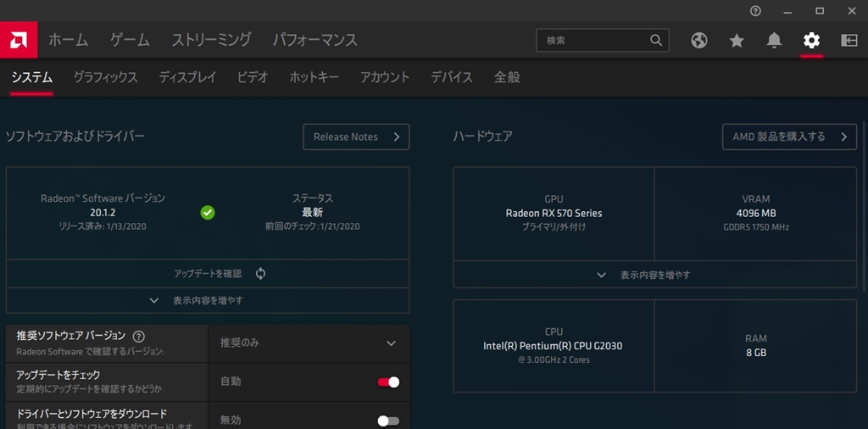The width and height of the screenshot is (868, 429).
Task: Click リリース済み: 1/13/2020 text
Action: [x=103, y=226]
